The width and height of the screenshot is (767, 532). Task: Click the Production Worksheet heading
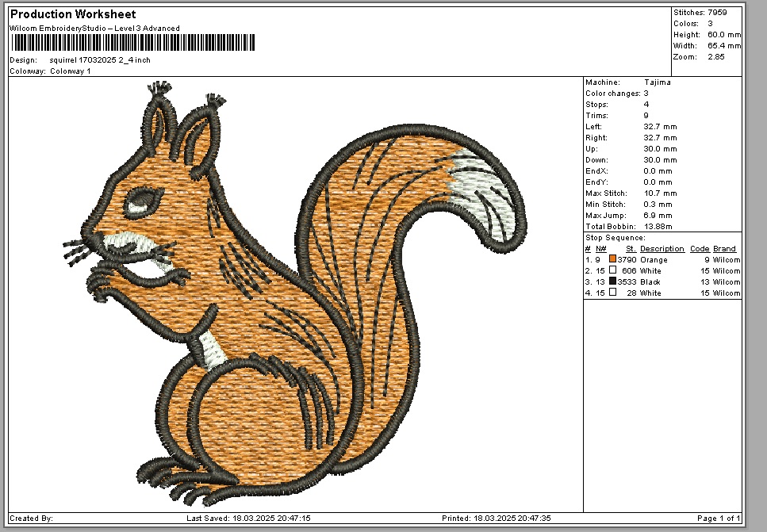pyautogui.click(x=73, y=14)
